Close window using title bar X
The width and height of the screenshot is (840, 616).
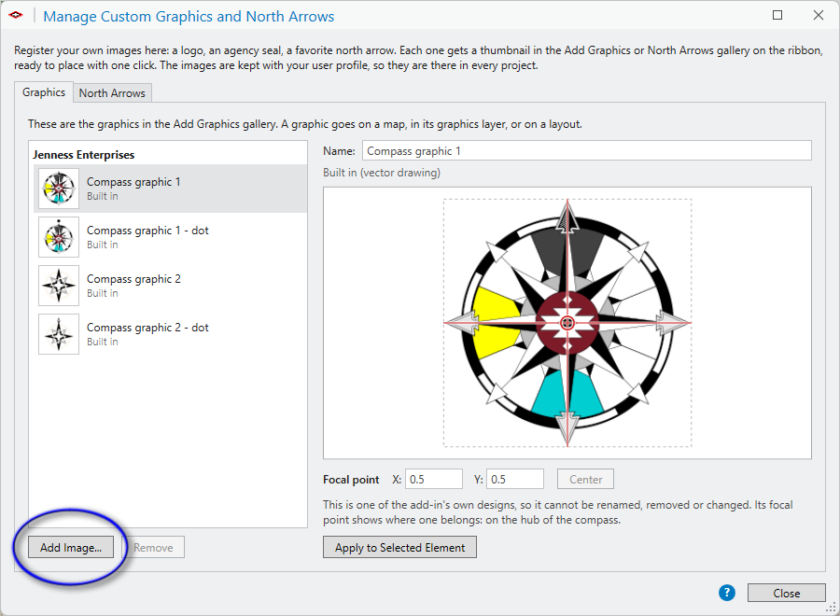pos(818,15)
